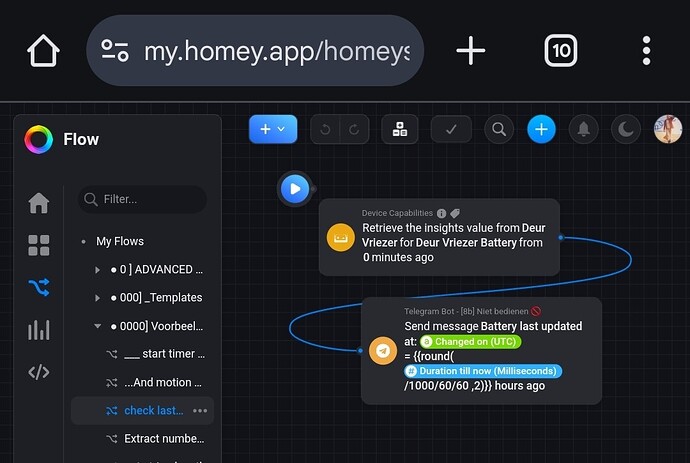This screenshot has height=463, width=690.
Task: Click the Telegram Bot paper plane icon
Action: click(383, 351)
